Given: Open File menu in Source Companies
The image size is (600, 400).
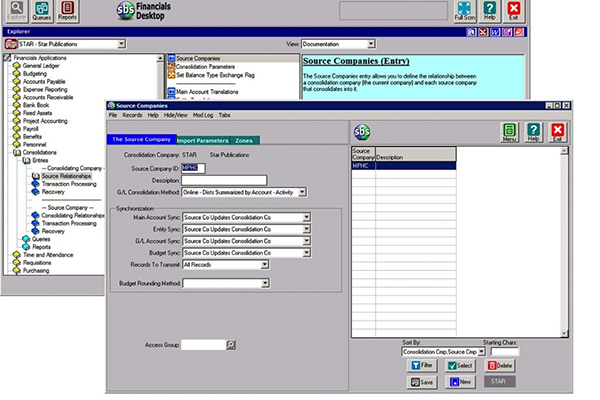Looking at the screenshot, I should (113, 115).
